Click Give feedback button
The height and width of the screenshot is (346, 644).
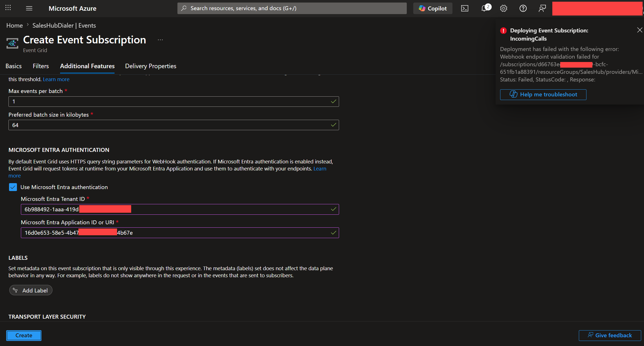coord(610,335)
